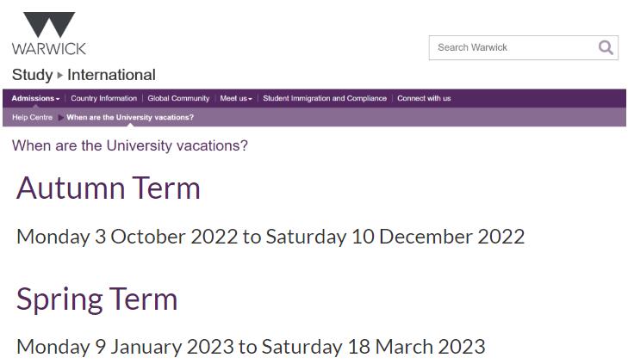Select Connect with us menu item
The height and width of the screenshot is (364, 628).
coord(424,98)
